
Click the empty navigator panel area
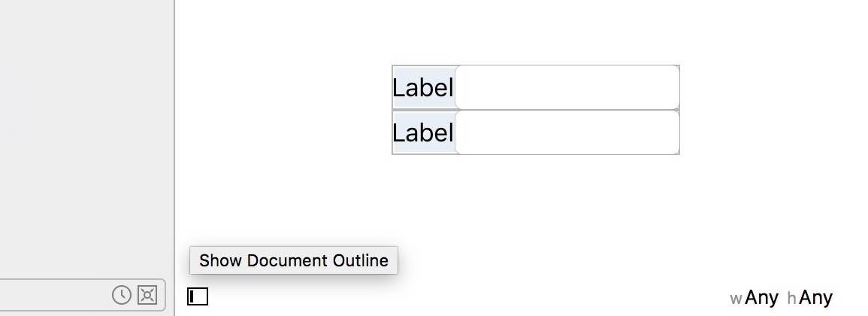(86, 138)
